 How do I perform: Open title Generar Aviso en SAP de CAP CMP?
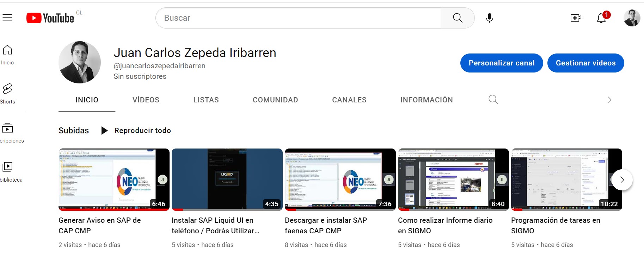click(x=99, y=226)
